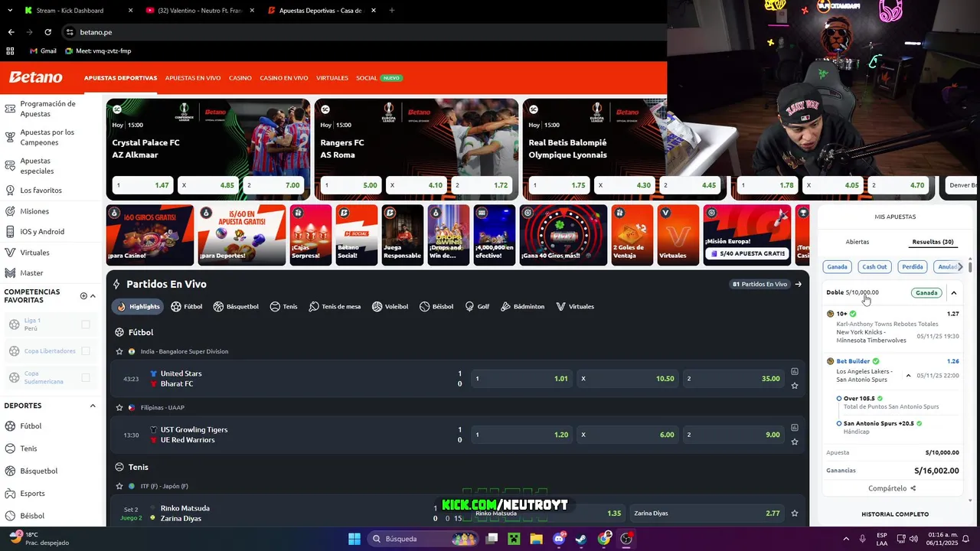The image size is (980, 551).
Task: Collapse the Deportes sidebar section
Action: [93, 406]
